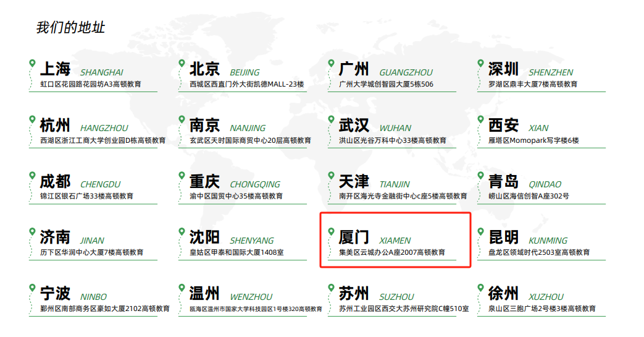Click the location pin beside 沈阳
This screenshot has height=337, width=644.
[x=182, y=232]
